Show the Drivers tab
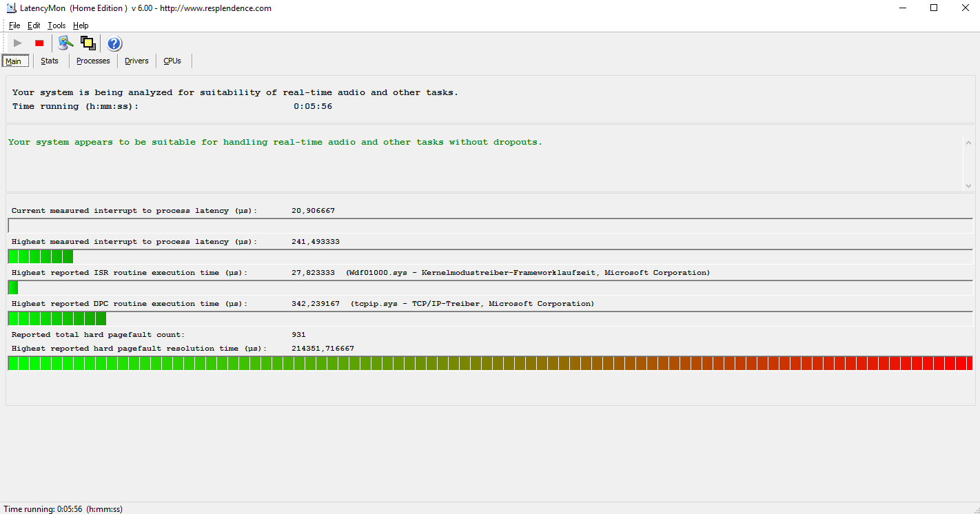980x514 pixels. coord(136,61)
